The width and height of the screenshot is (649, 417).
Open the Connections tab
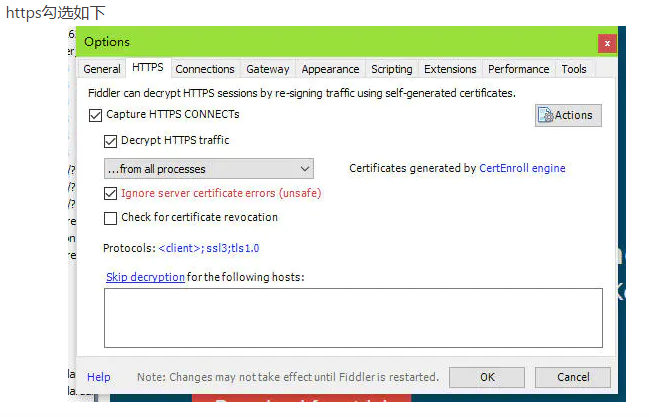[205, 69]
